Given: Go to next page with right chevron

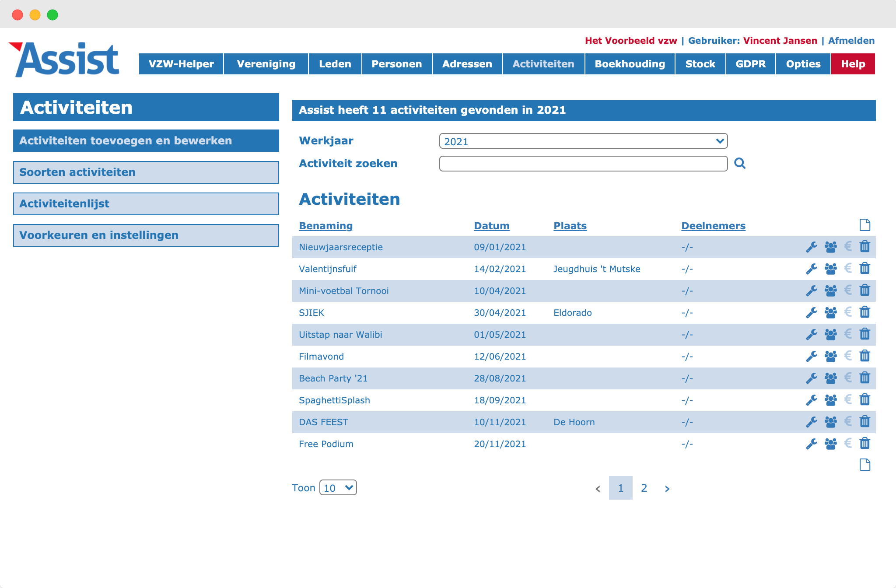Looking at the screenshot, I should pos(667,489).
